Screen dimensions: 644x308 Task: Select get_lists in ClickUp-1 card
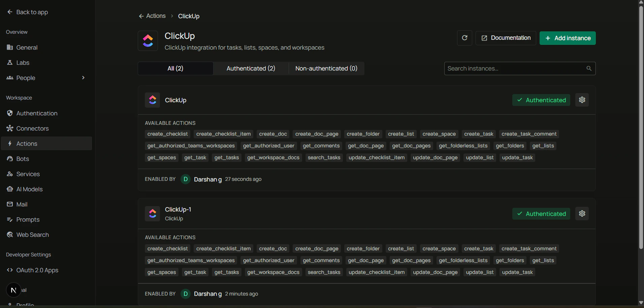[x=543, y=260]
